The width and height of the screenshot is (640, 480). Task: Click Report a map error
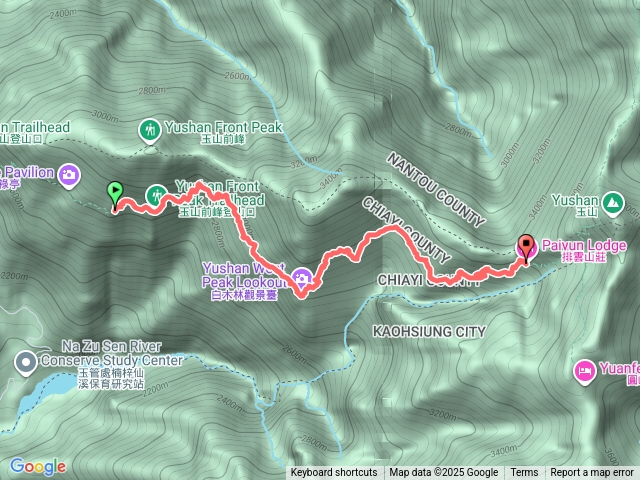tap(592, 473)
